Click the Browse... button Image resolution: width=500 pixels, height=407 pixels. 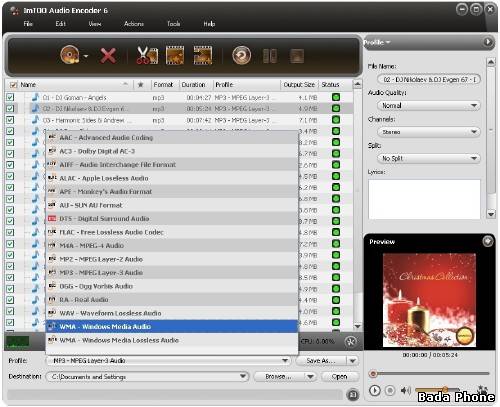(279, 377)
